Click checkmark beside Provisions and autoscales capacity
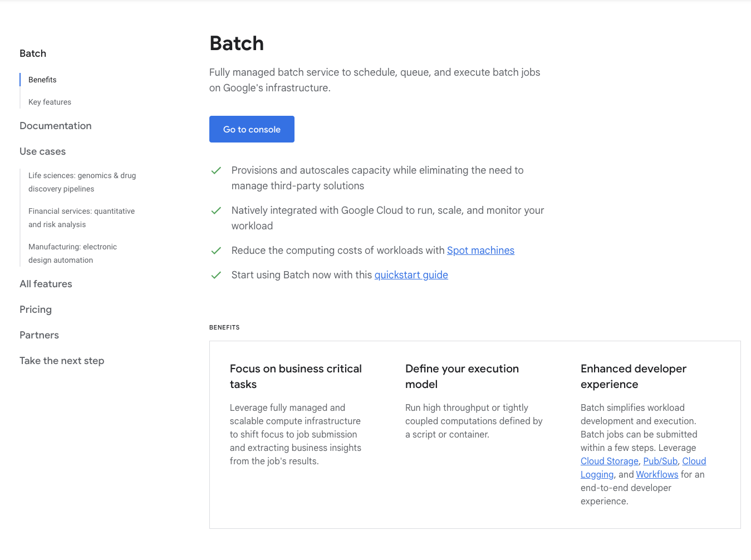The image size is (751, 560). [x=216, y=170]
